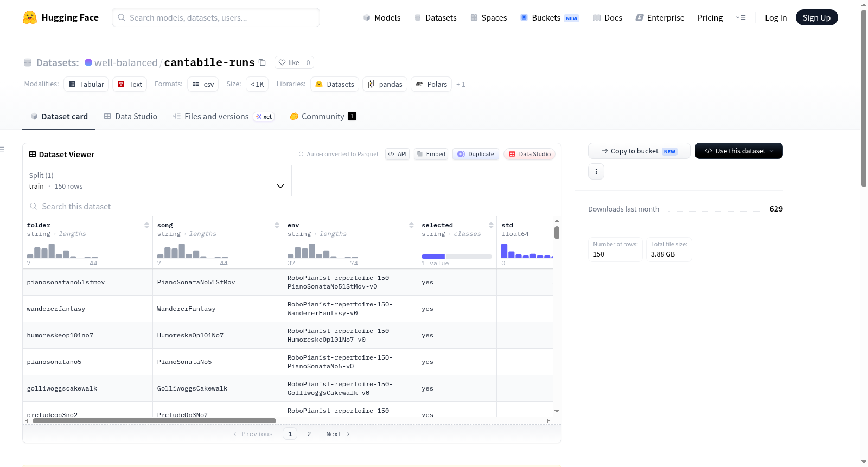Click the table vertical scrollbar thumb
Screen dimensions: 868x467
coord(557,233)
